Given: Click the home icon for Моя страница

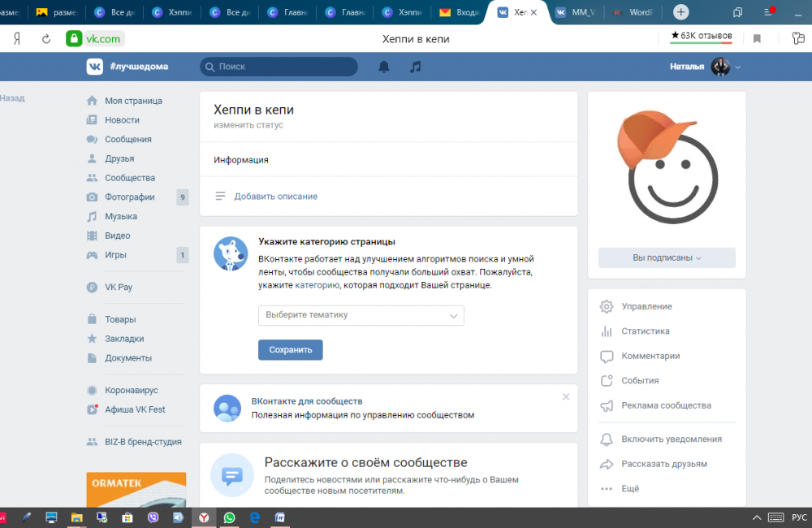Looking at the screenshot, I should pyautogui.click(x=92, y=101).
